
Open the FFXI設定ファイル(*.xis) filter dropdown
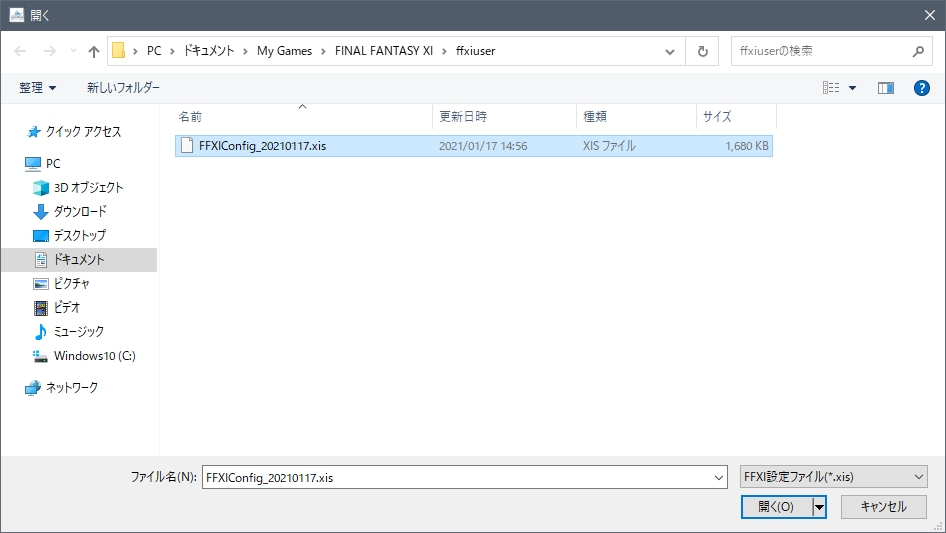point(834,477)
